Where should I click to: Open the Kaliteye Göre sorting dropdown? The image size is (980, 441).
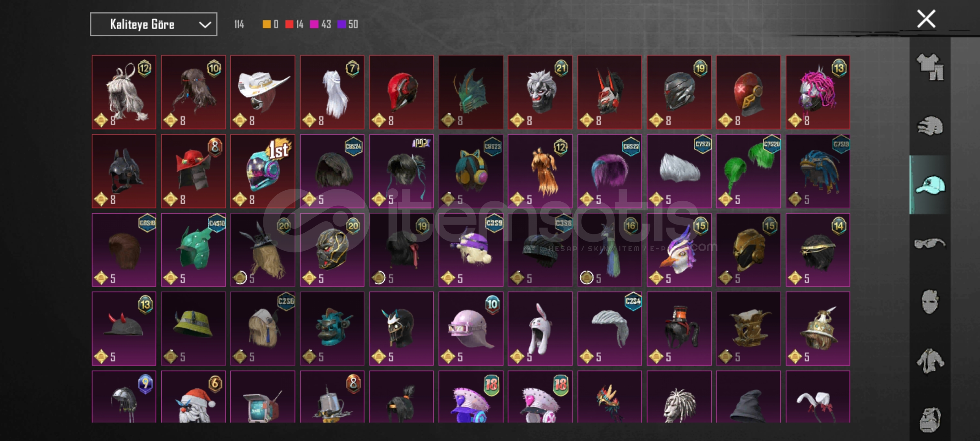[154, 24]
